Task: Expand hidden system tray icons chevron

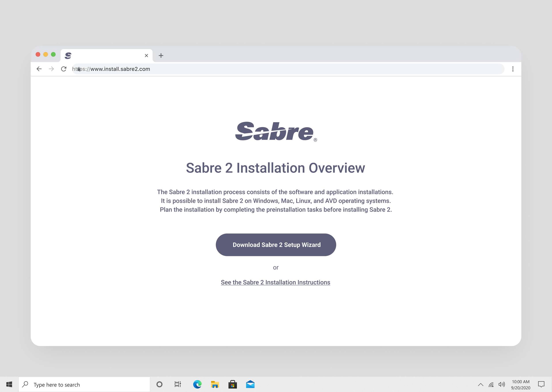Action: [x=480, y=385]
